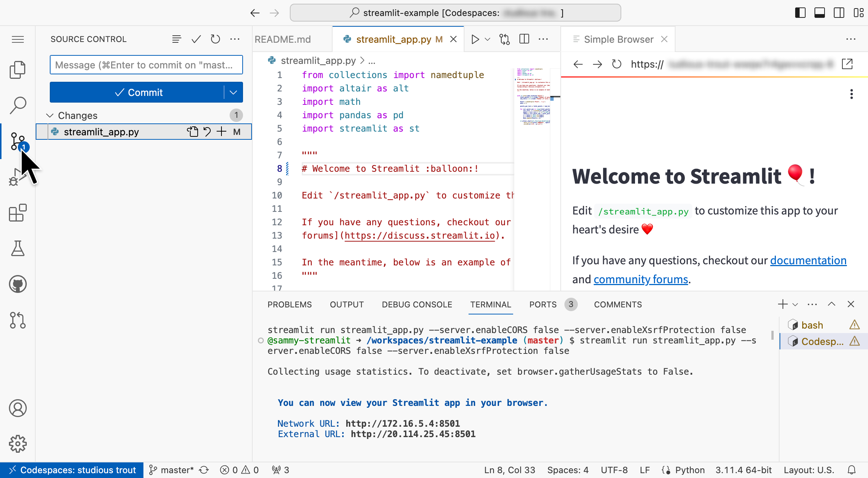This screenshot has height=478, width=868.
Task: Open the Extensions view
Action: click(17, 213)
